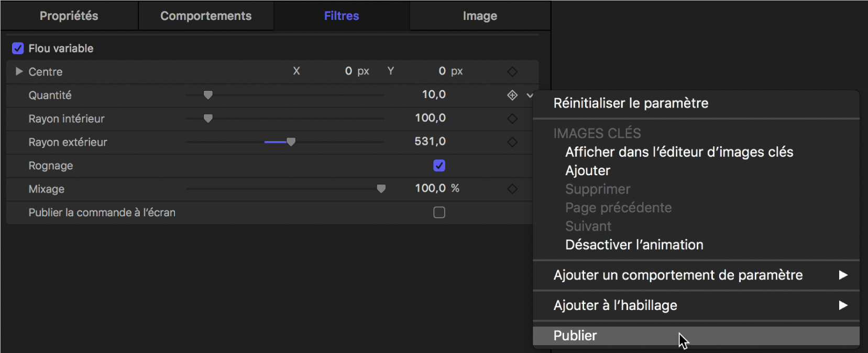Click the Centre keyframe diamond icon
Image resolution: width=868 pixels, height=353 pixels.
tap(512, 71)
